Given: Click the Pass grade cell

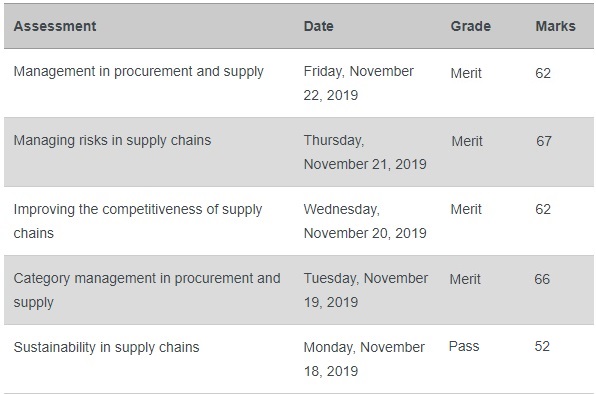Looking at the screenshot, I should tap(464, 346).
